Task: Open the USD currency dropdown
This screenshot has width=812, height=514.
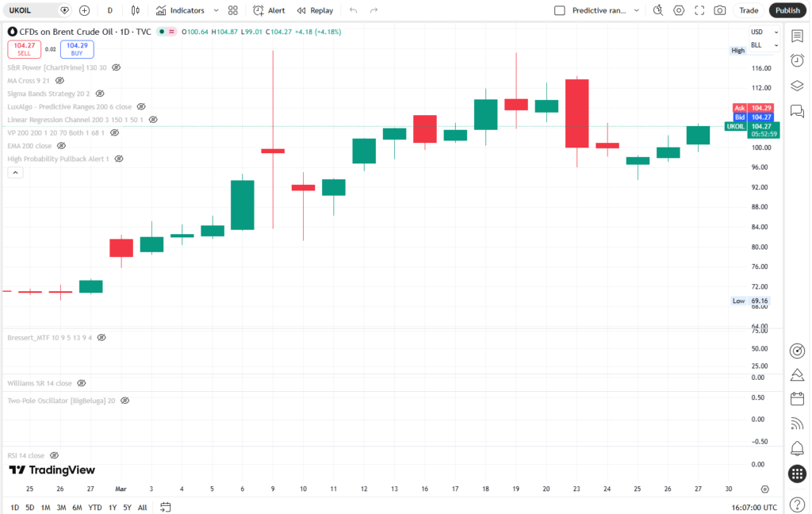Action: [757, 32]
